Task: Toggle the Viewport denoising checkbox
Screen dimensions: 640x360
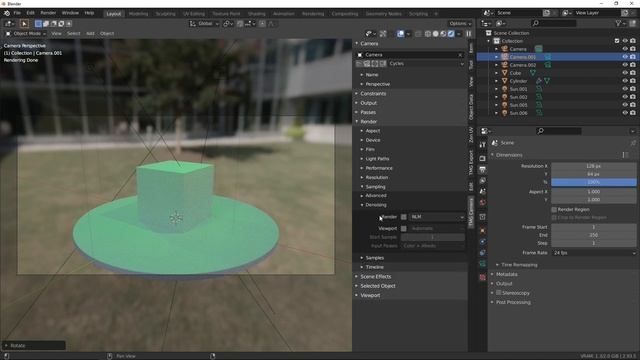Action: [404, 228]
